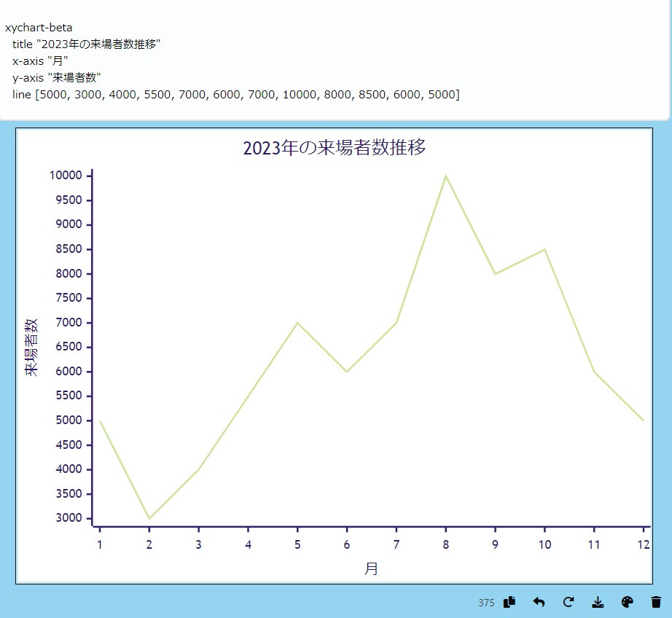Image resolution: width=672 pixels, height=618 pixels.
Task: Click the 7000 y-axis tick label
Action: point(69,322)
